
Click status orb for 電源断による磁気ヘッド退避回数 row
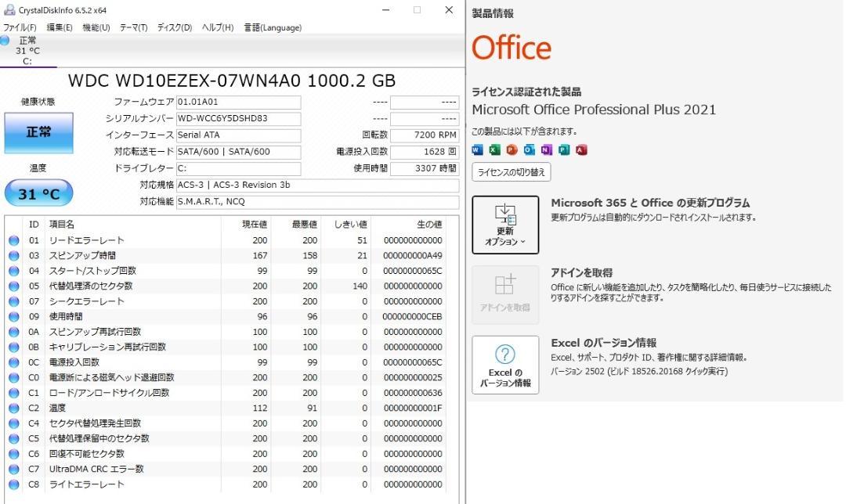(x=14, y=378)
